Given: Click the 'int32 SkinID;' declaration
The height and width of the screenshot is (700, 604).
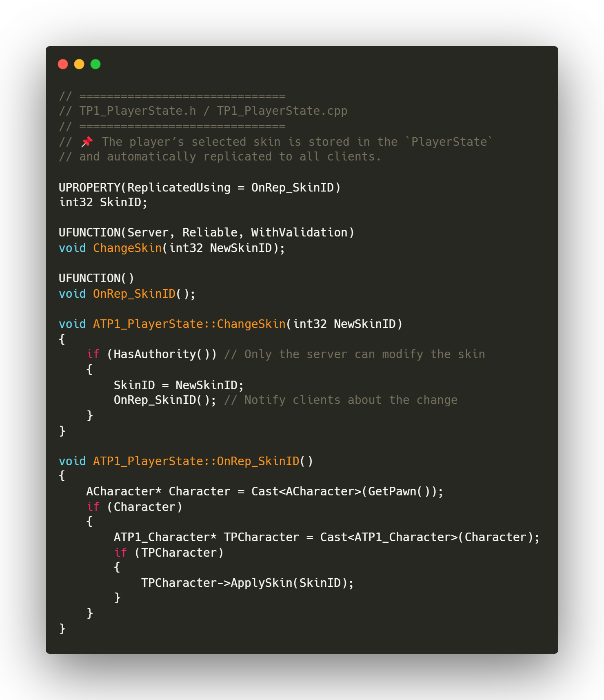Looking at the screenshot, I should pyautogui.click(x=103, y=202).
